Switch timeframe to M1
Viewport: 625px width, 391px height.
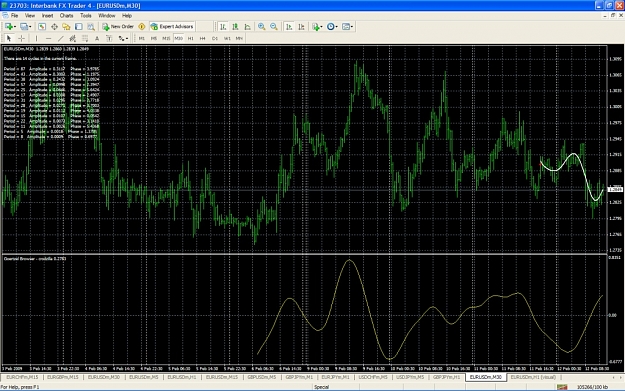pos(142,38)
